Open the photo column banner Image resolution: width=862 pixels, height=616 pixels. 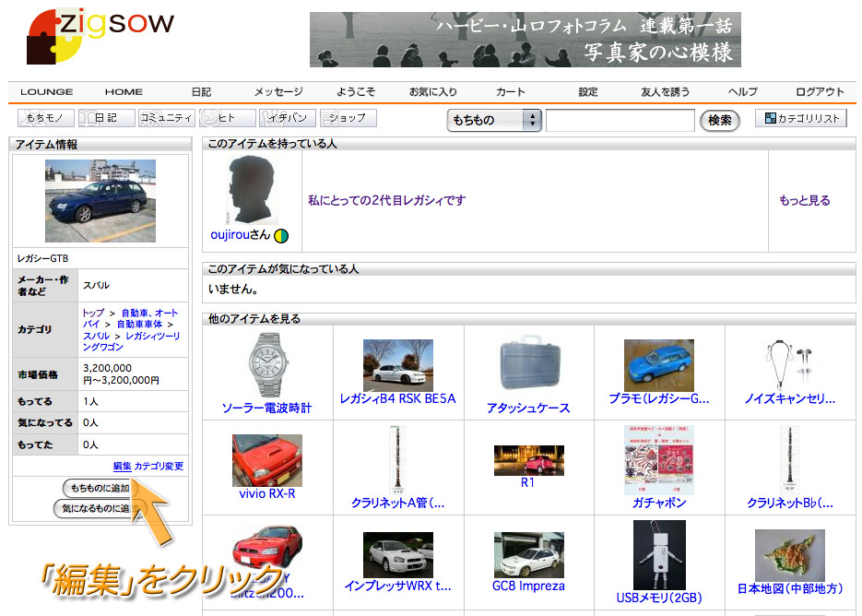tap(525, 40)
